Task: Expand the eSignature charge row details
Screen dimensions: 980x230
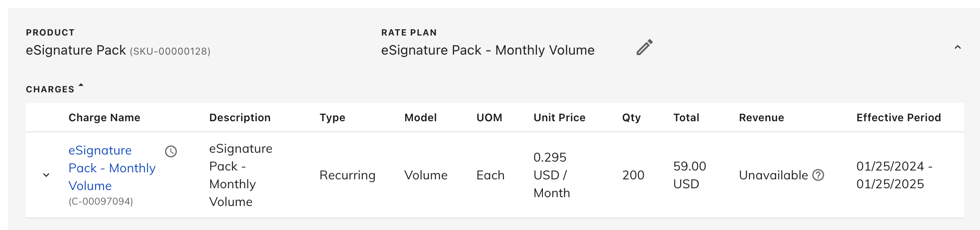Action: click(46, 175)
